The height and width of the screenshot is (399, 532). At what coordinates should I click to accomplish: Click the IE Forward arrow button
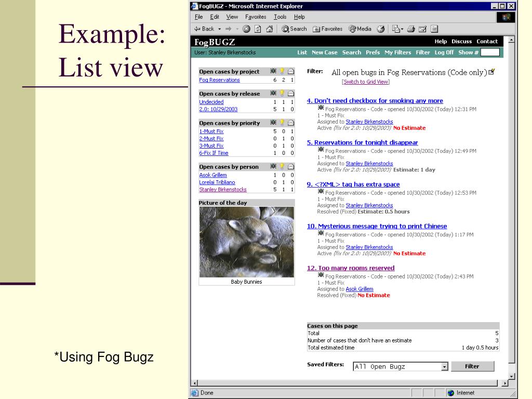pyautogui.click(x=229, y=29)
